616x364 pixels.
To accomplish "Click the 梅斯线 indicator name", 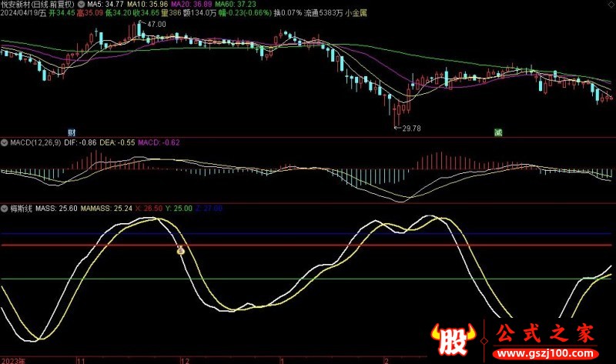I will (21, 208).
